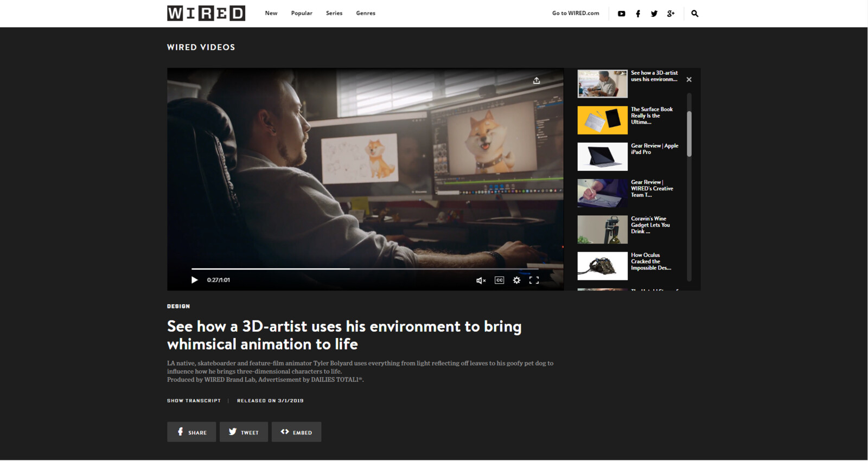Open 'How Oculus Cracked the Impossible Des...' title
The image size is (868, 461).
(651, 261)
